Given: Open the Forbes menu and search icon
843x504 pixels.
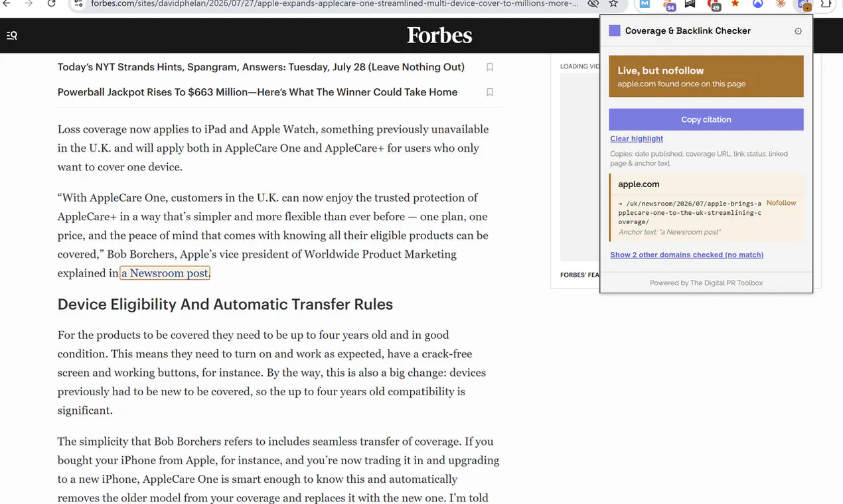Looking at the screenshot, I should (x=12, y=35).
